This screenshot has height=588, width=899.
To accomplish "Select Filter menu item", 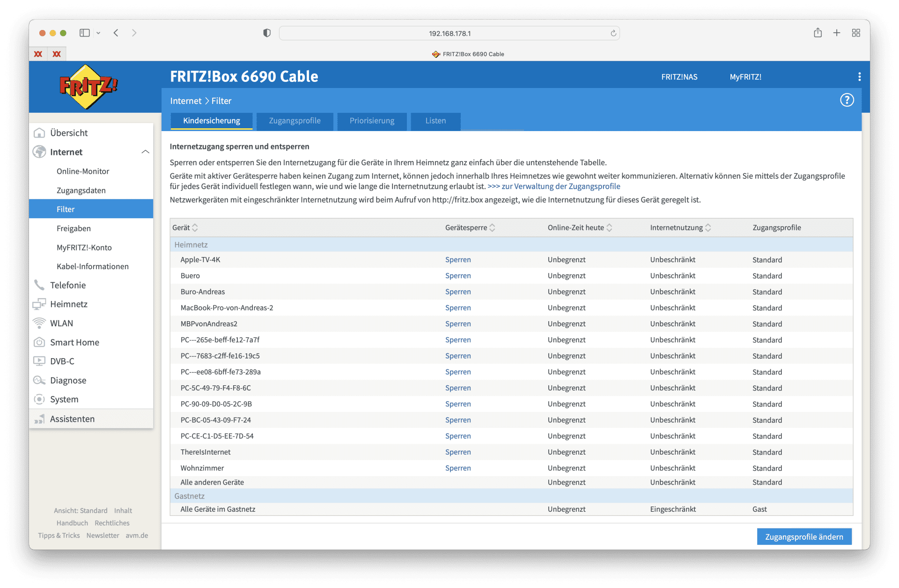I will (x=91, y=209).
